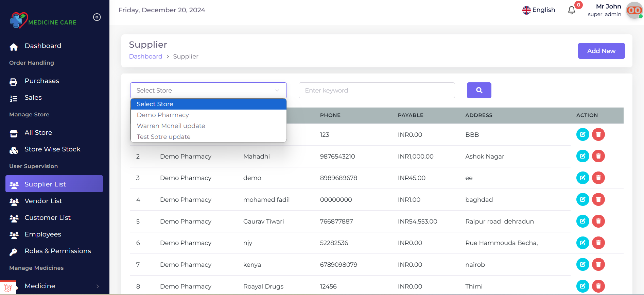Click the Add New button
Screen dimensions: 644x295
point(601,51)
